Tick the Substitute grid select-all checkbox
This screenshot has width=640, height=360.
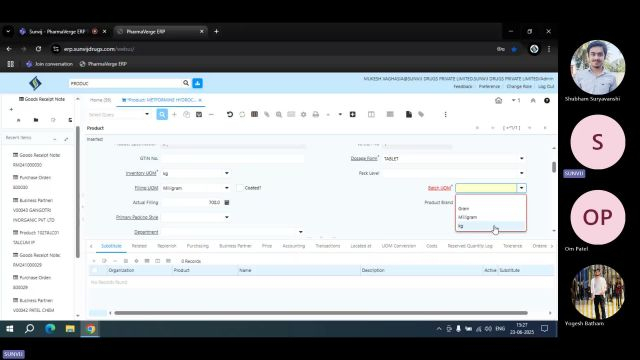click(x=94, y=270)
